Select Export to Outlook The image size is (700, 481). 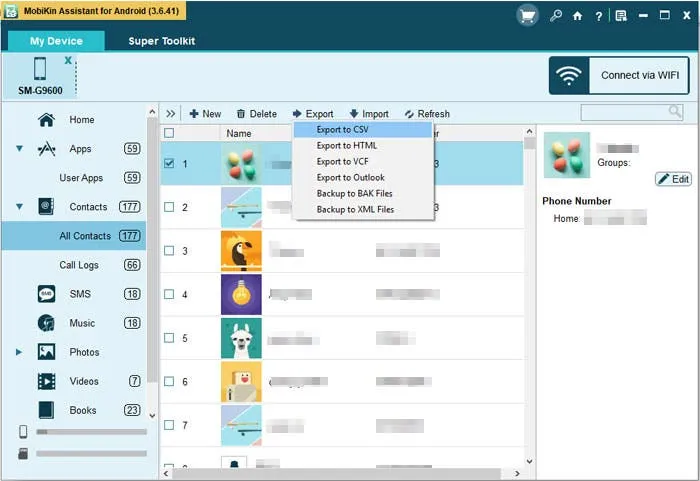[363, 178]
